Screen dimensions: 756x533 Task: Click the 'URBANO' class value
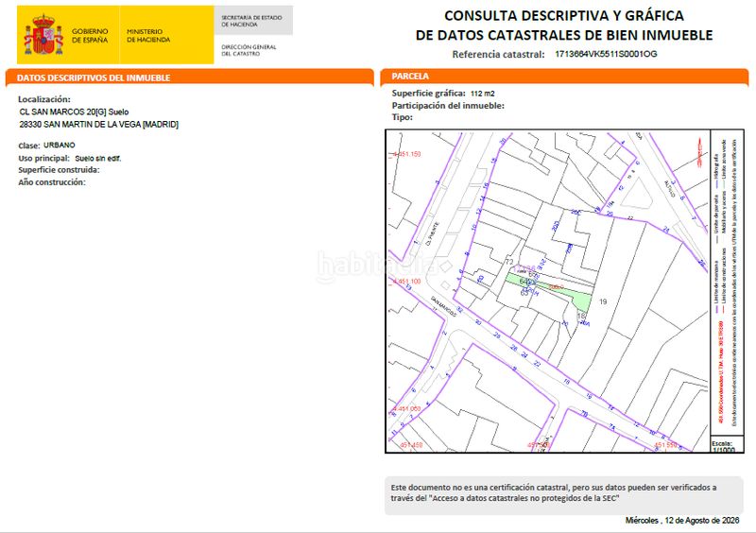(x=60, y=146)
